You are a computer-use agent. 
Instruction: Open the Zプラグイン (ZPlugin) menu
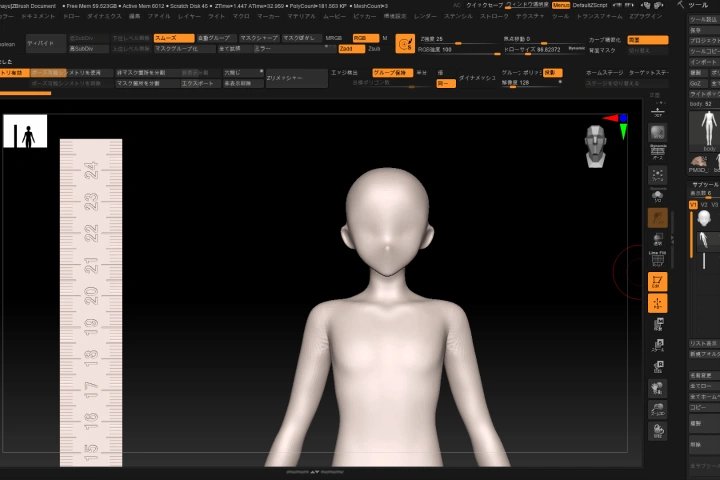pos(646,16)
